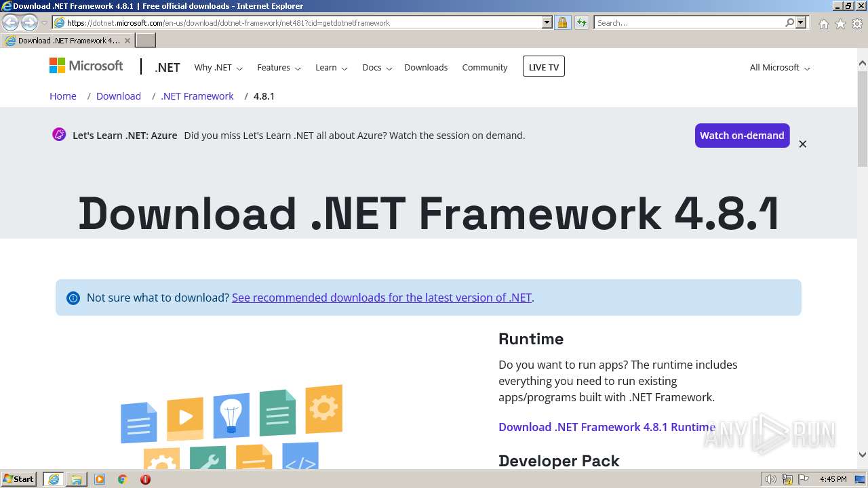Go to .NET Framework breadcrumb

pyautogui.click(x=197, y=96)
